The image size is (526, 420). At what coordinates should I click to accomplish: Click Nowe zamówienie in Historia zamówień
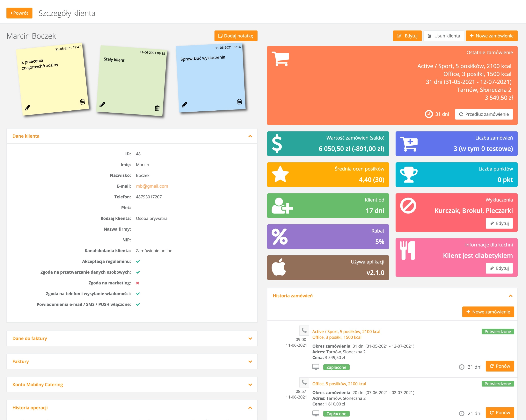click(x=488, y=312)
